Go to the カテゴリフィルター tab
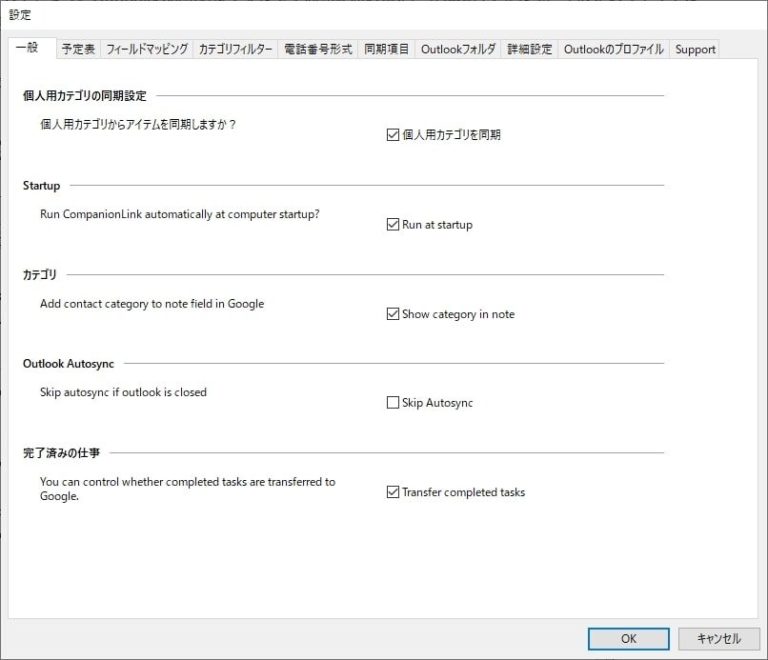 [236, 49]
